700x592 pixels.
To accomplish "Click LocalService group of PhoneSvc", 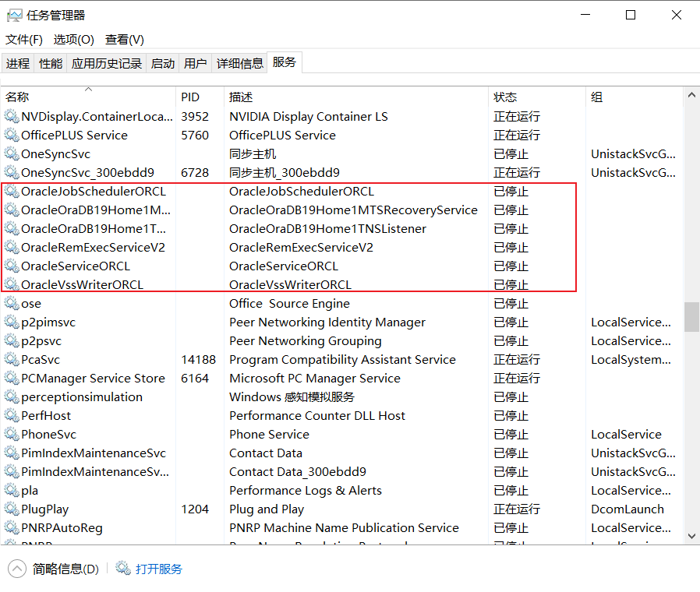I will (627, 435).
